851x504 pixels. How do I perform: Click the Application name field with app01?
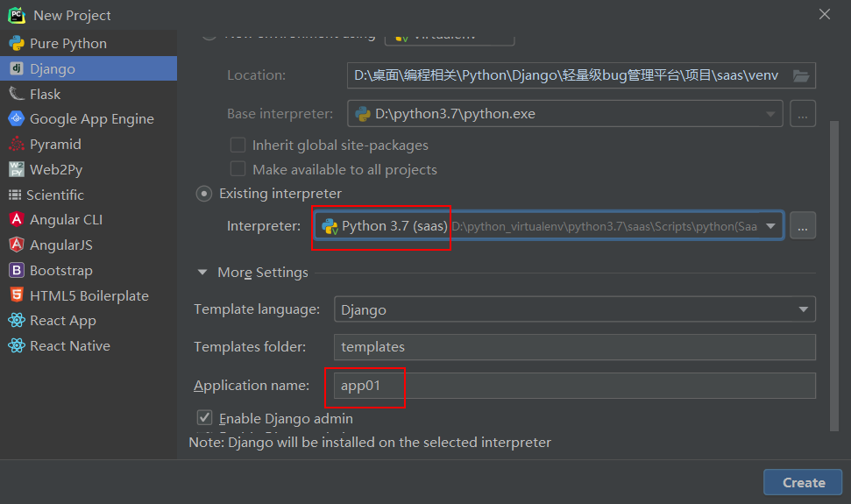575,386
